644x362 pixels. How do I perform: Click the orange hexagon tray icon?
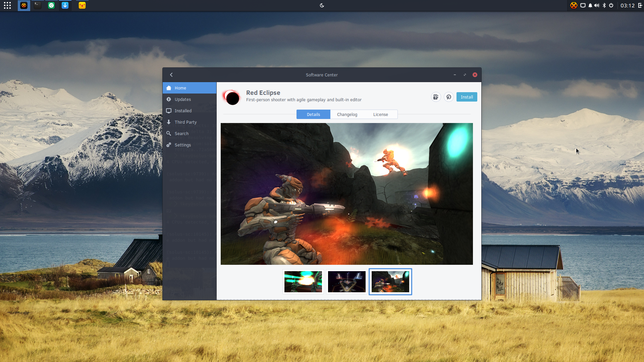[x=574, y=5]
